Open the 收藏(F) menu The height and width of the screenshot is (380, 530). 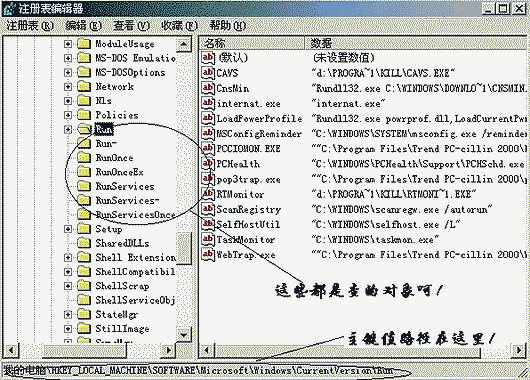pyautogui.click(x=179, y=26)
